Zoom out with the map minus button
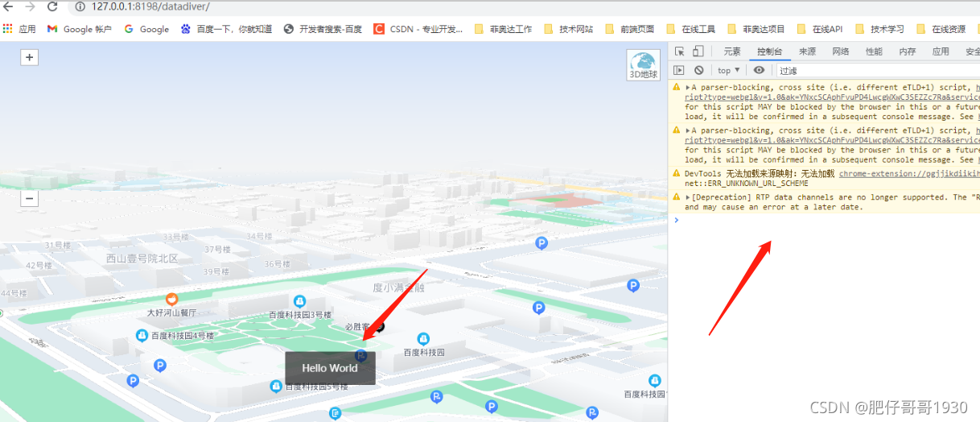The image size is (980, 422). 30,198
